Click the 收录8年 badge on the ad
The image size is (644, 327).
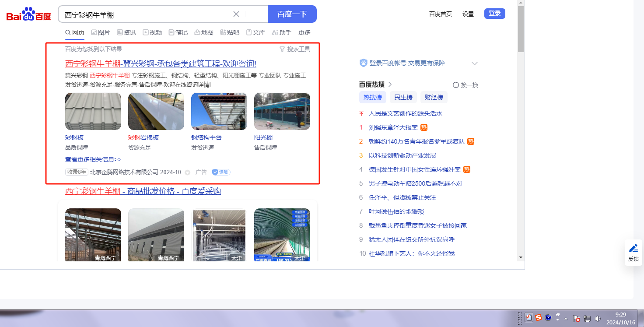[x=77, y=172]
